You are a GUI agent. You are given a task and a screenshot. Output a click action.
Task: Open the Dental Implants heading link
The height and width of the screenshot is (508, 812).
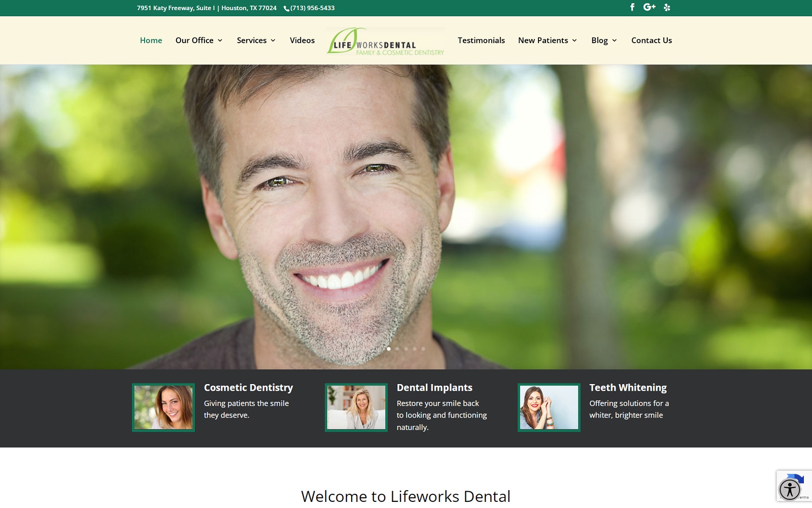[x=434, y=388]
